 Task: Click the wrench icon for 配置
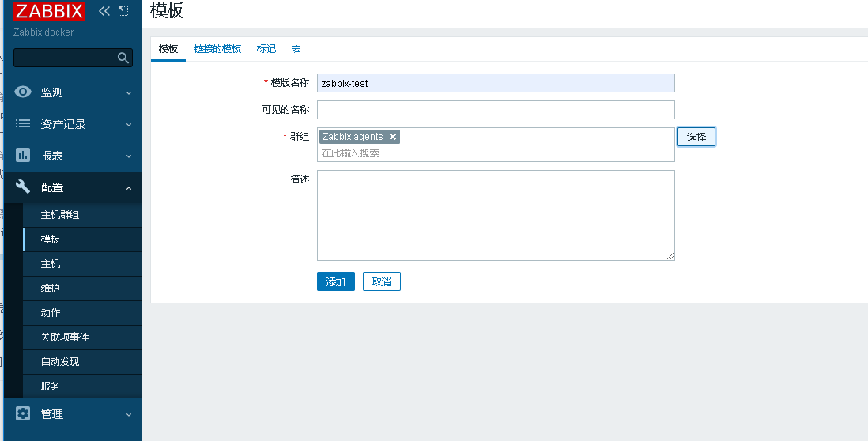[23, 187]
